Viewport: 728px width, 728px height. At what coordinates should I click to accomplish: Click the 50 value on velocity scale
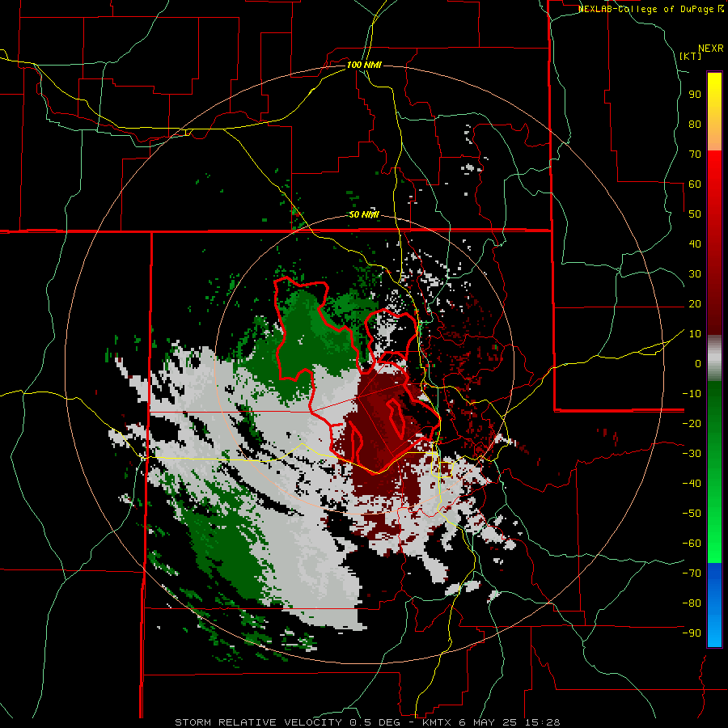[x=695, y=214]
